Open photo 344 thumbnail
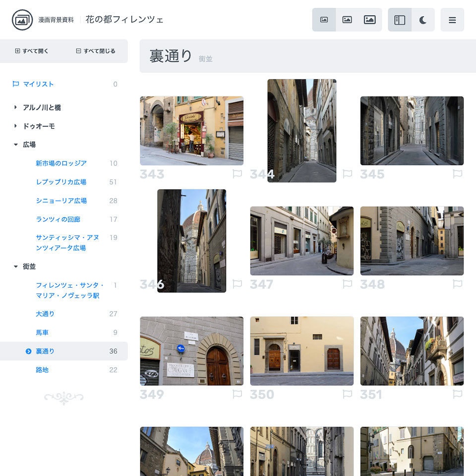476x476 pixels. point(302,130)
